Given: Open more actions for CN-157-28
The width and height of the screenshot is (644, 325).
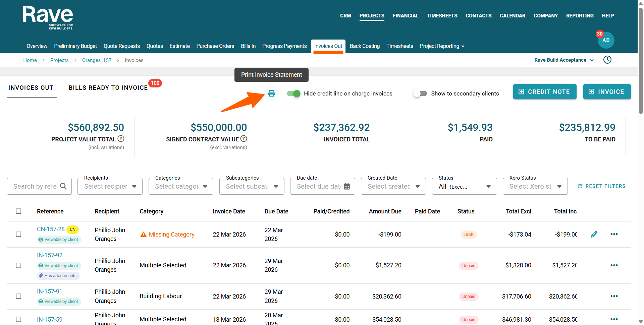Looking at the screenshot, I should (x=614, y=234).
